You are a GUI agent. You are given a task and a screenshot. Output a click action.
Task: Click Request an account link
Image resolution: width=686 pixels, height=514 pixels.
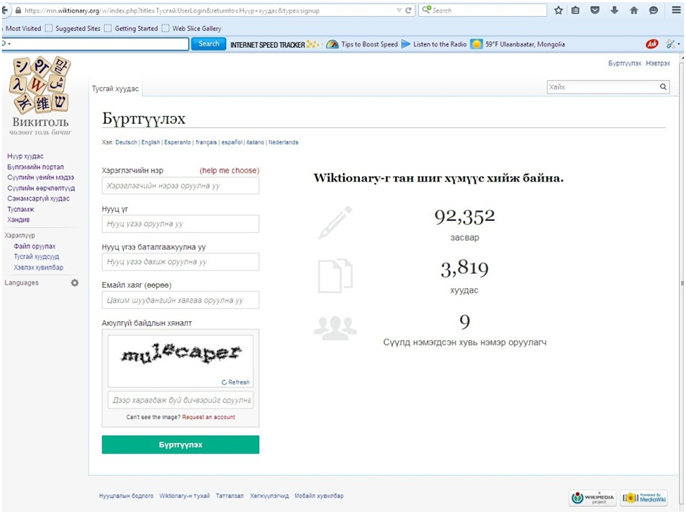click(208, 417)
